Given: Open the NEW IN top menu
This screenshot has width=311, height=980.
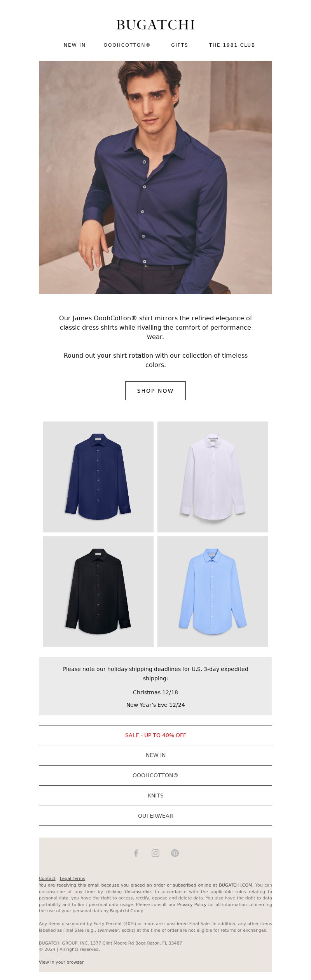Looking at the screenshot, I should tap(75, 45).
